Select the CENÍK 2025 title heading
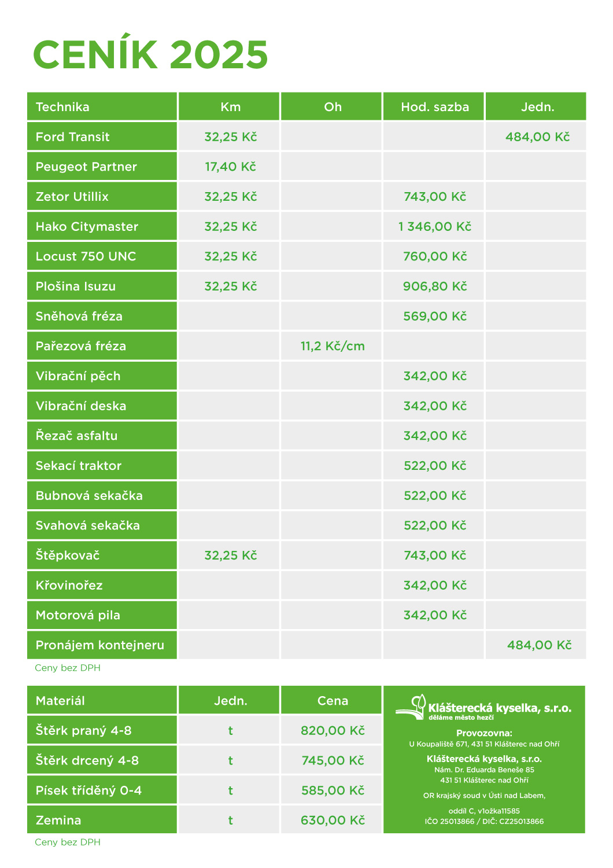The image size is (613, 868). pos(150,54)
